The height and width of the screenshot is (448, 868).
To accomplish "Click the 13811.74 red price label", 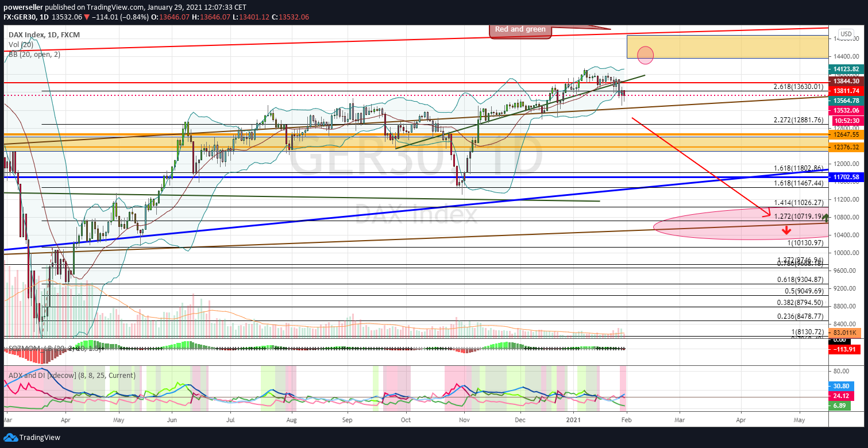I will tap(845, 91).
